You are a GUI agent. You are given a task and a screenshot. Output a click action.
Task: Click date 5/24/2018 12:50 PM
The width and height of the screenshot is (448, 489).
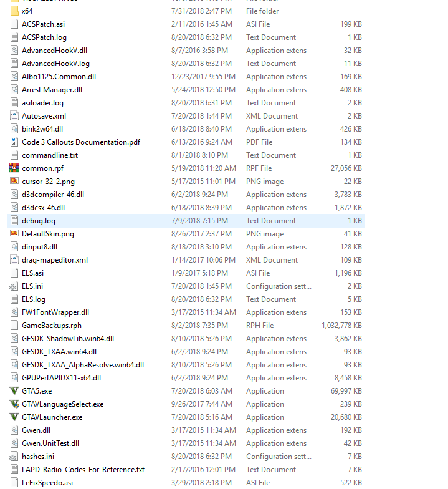click(x=203, y=90)
